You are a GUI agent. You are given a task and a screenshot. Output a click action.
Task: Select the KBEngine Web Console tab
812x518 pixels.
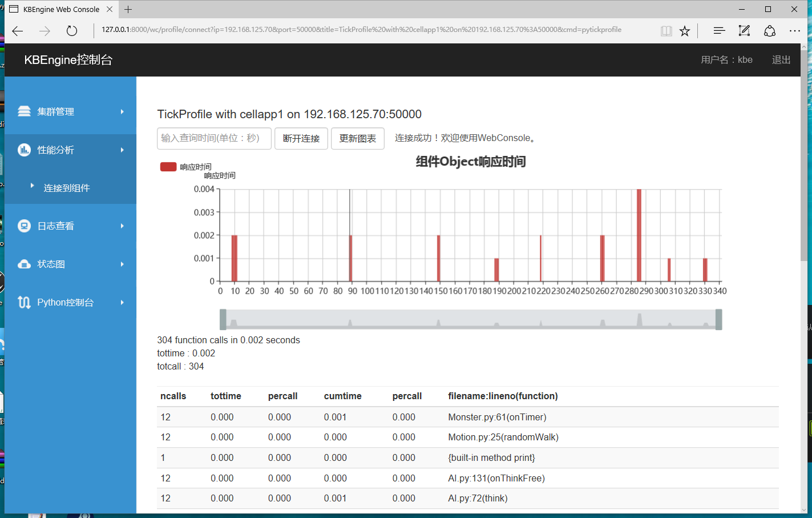pyautogui.click(x=61, y=9)
